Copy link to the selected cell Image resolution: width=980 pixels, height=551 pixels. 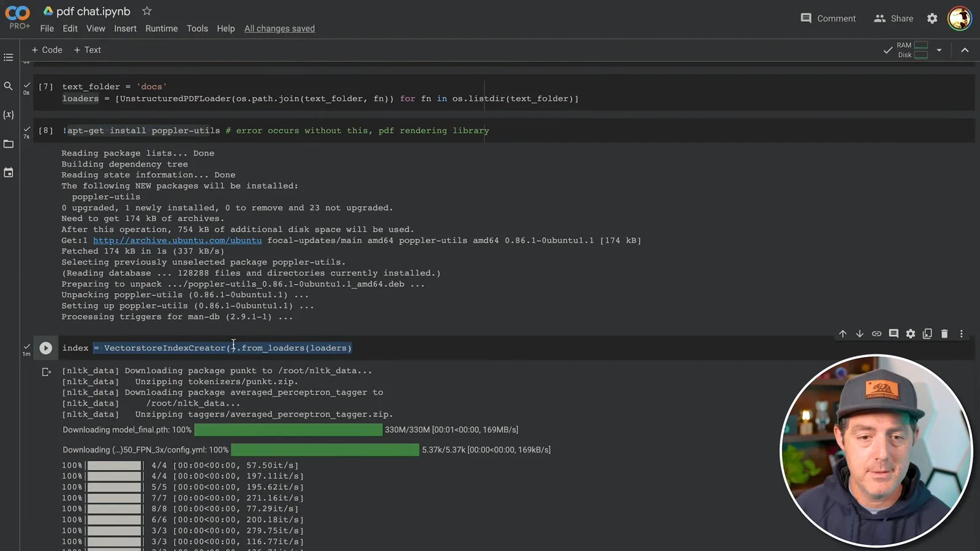pyautogui.click(x=876, y=334)
